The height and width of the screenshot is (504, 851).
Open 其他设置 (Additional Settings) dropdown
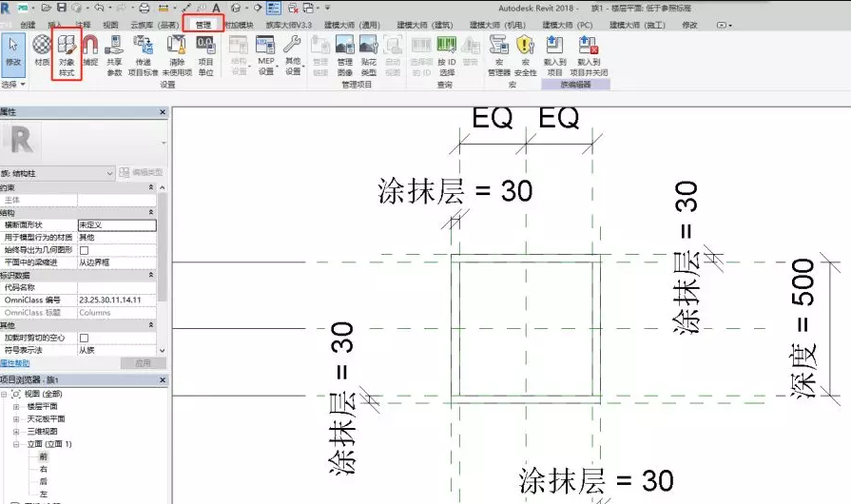point(293,55)
